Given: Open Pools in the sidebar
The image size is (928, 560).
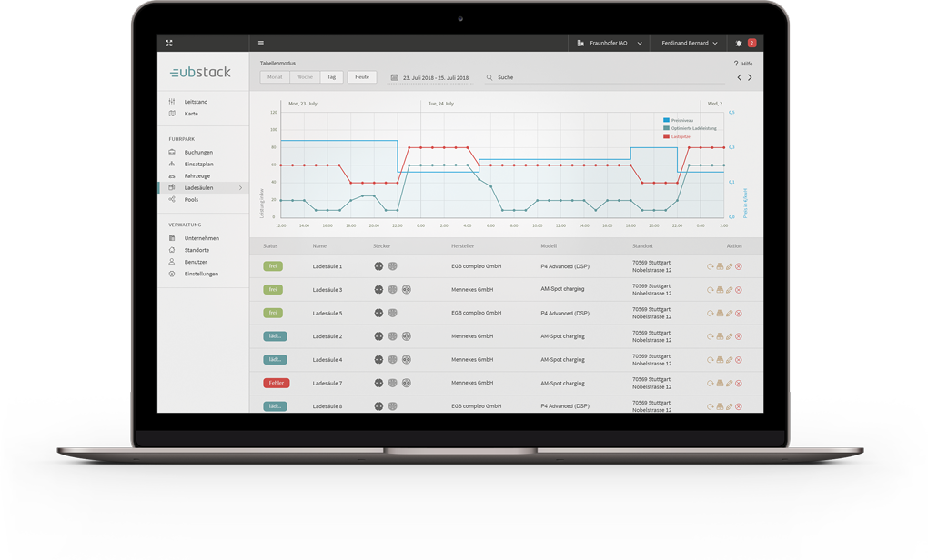Looking at the screenshot, I should tap(191, 200).
